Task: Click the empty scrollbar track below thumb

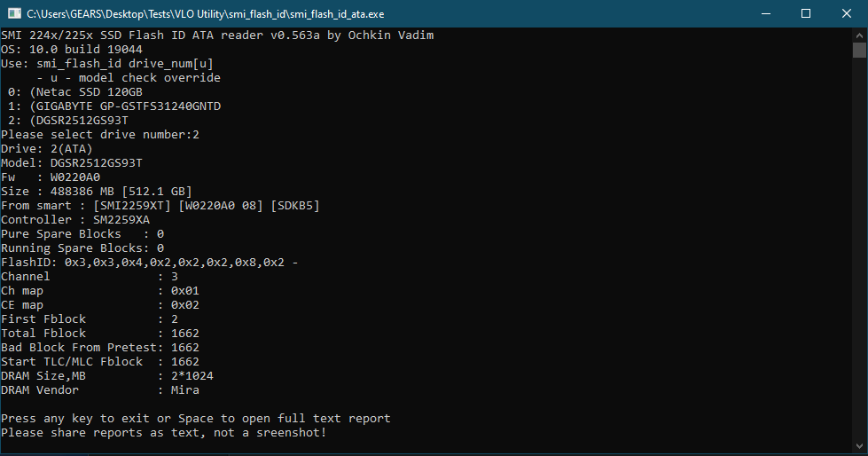Action: [859, 266]
